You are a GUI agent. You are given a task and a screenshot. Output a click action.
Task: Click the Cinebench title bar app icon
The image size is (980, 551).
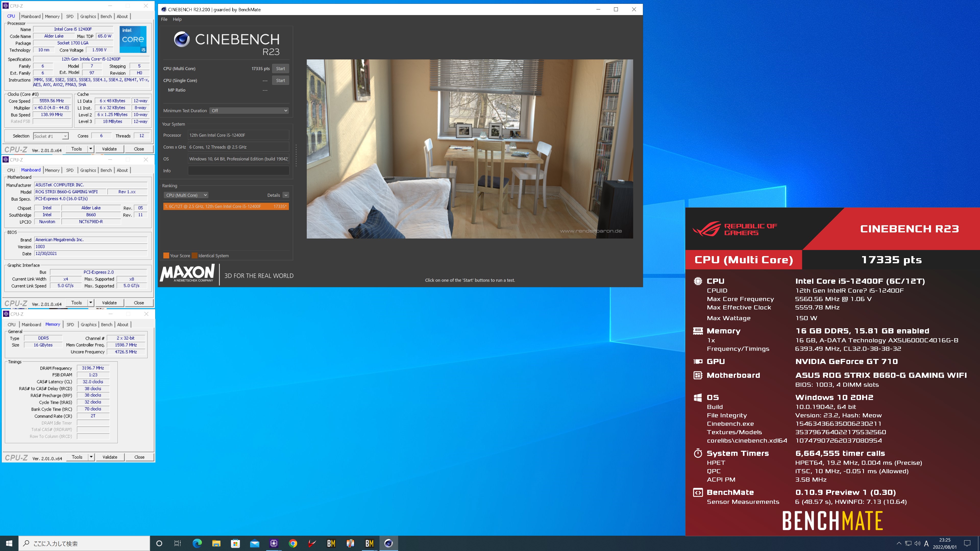click(164, 9)
